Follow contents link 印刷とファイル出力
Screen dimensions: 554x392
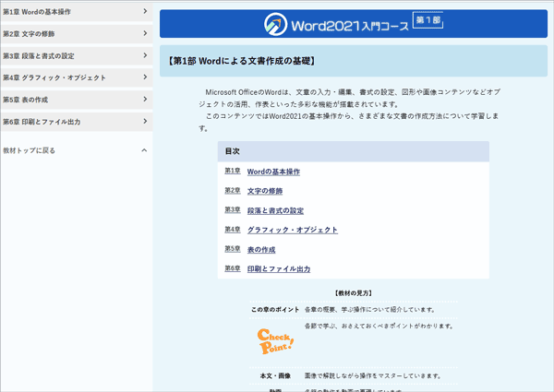pos(279,268)
